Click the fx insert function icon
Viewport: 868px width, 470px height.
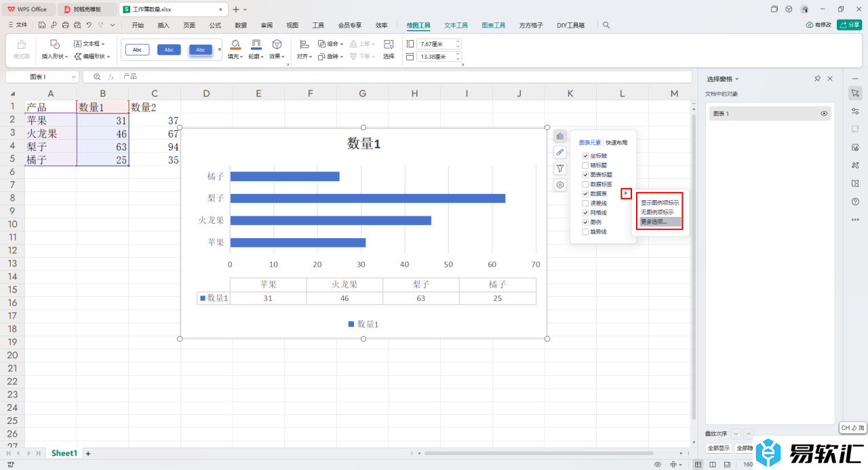coord(111,77)
